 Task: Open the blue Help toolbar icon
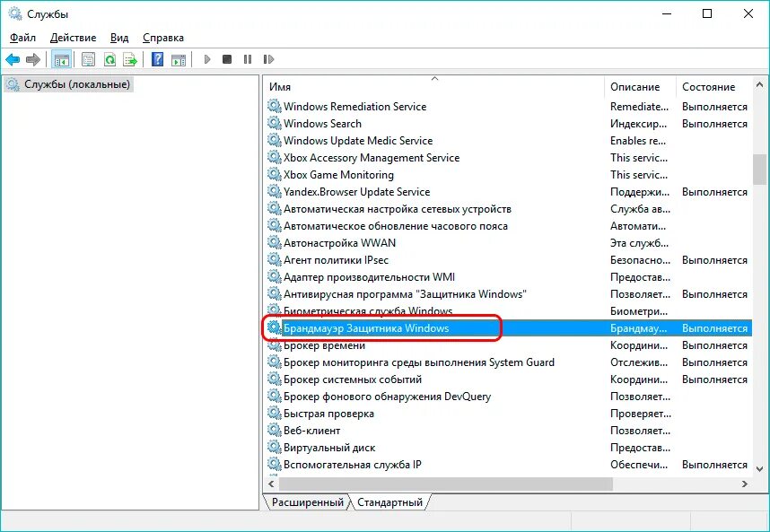click(x=158, y=60)
